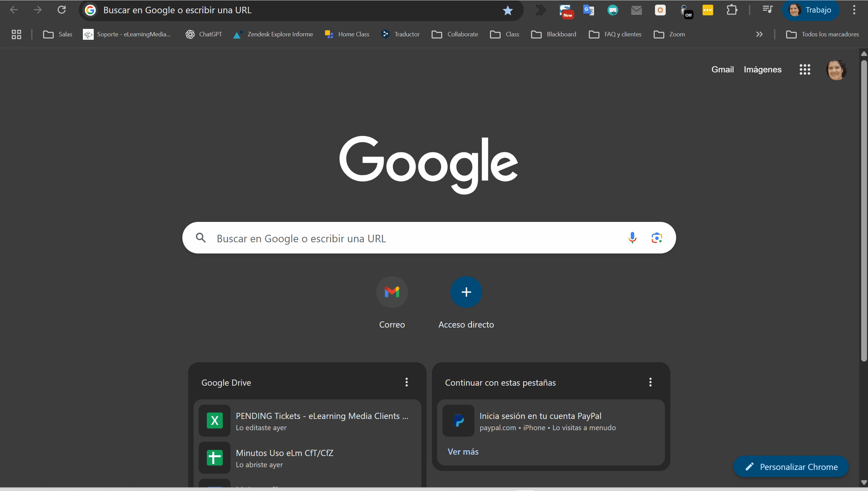This screenshot has height=491, width=868.
Task: Reload the page with the refresh icon
Action: tap(61, 10)
